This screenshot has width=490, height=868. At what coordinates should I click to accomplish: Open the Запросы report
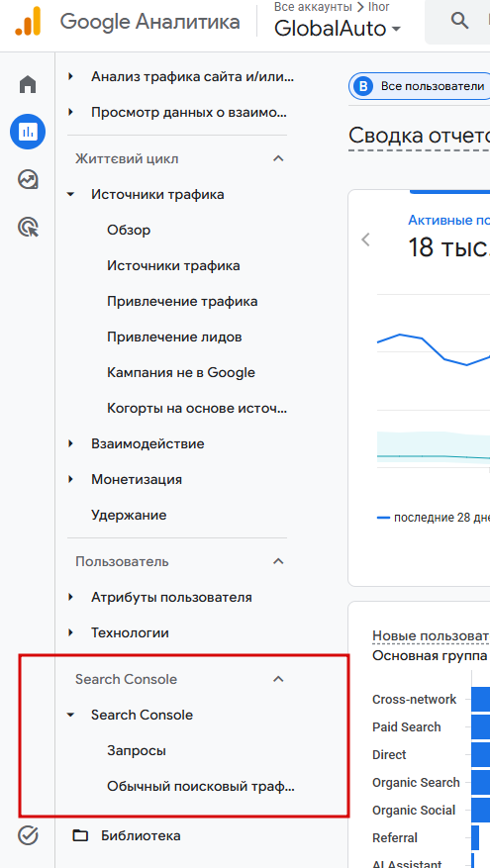tap(137, 750)
